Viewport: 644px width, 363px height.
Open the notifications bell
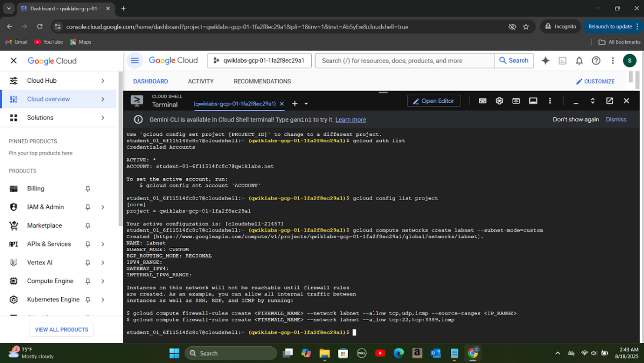[x=579, y=61]
